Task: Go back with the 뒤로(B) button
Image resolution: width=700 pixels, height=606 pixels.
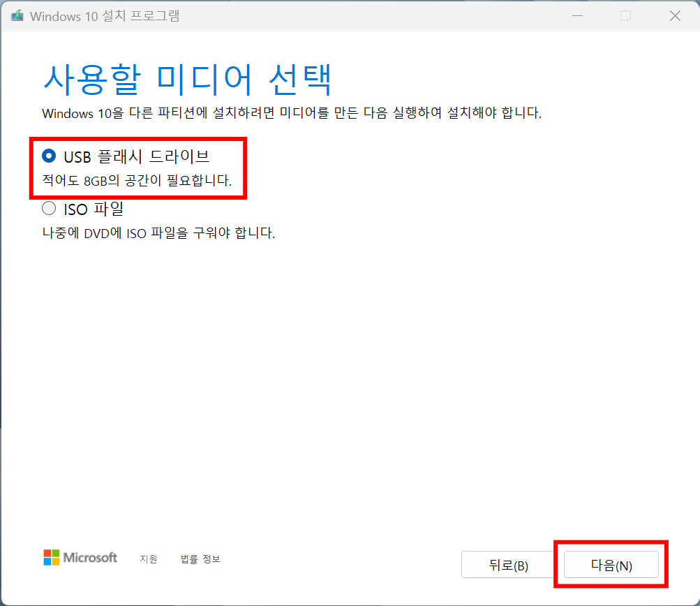Action: point(509,565)
